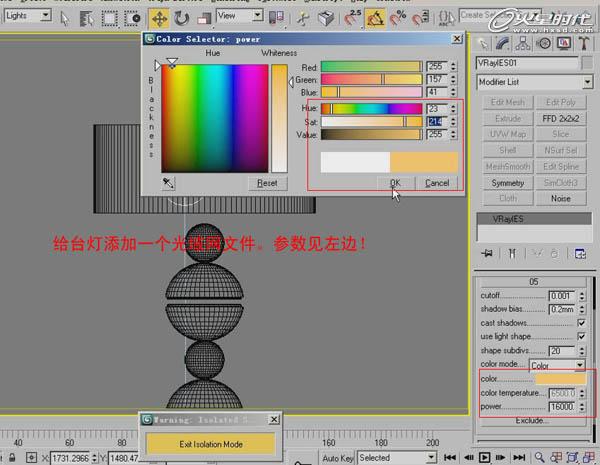600x465 pixels.
Task: Click Play Animation button
Action: 484,458
